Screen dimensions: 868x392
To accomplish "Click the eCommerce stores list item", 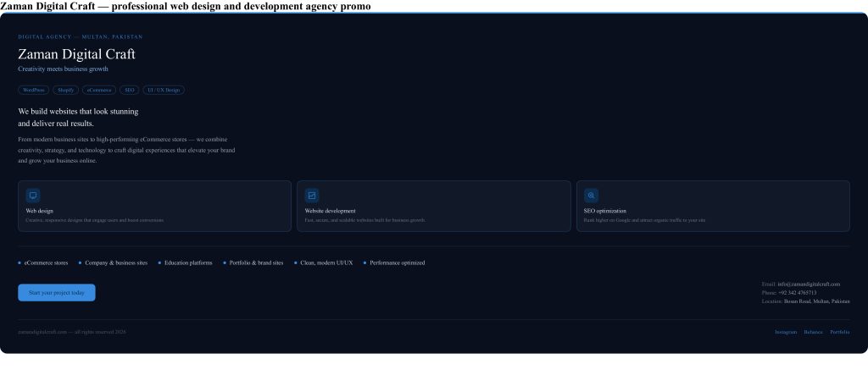I will pos(46,262).
